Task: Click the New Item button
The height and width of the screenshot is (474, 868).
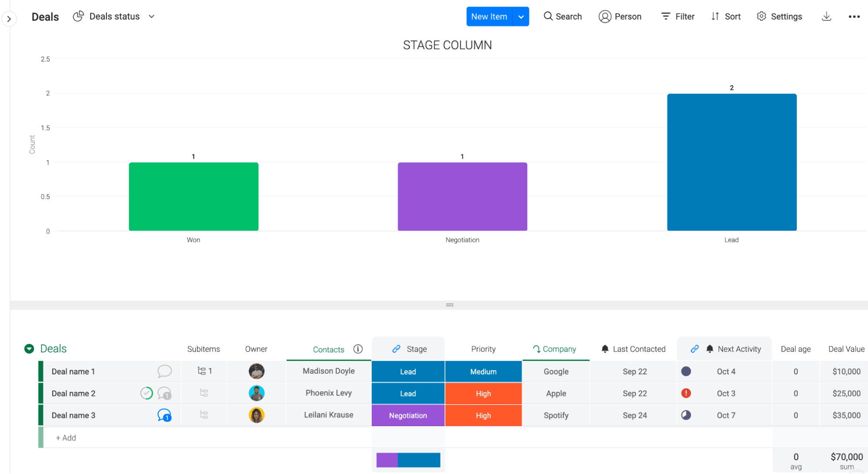Action: [489, 17]
